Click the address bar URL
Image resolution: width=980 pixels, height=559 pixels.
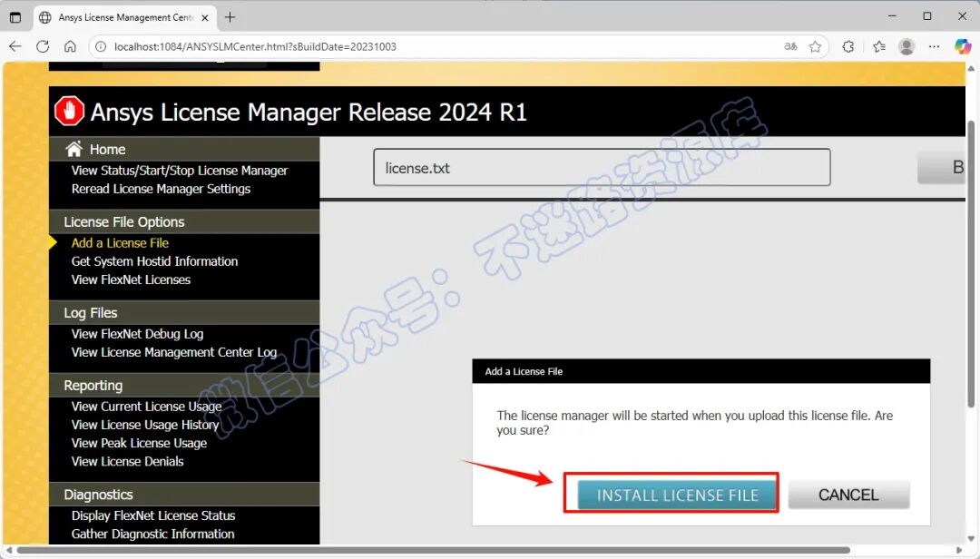(x=255, y=47)
